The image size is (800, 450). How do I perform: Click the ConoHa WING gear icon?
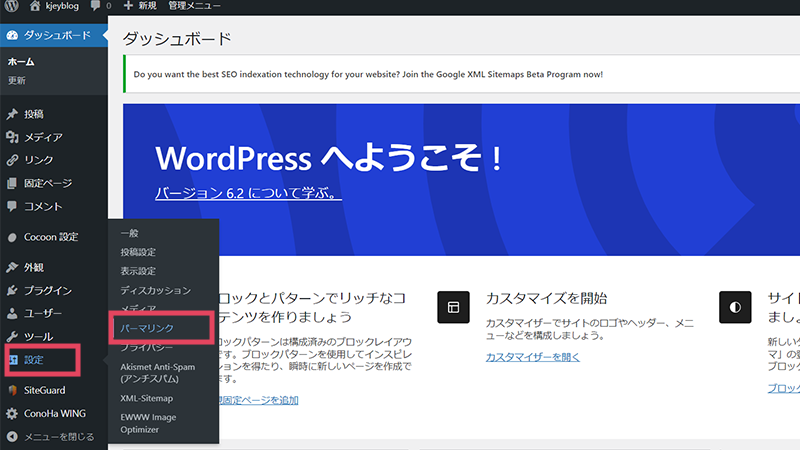click(x=12, y=413)
